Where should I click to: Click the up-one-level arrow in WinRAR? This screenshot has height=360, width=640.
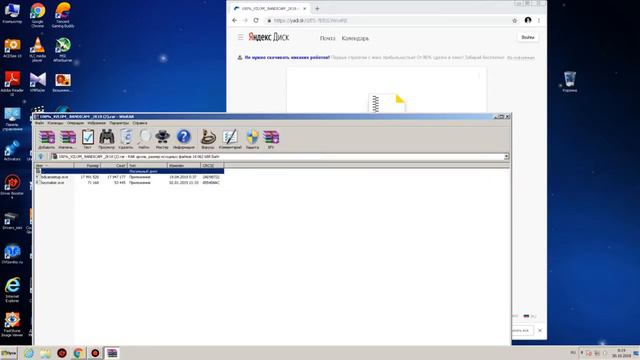point(40,156)
